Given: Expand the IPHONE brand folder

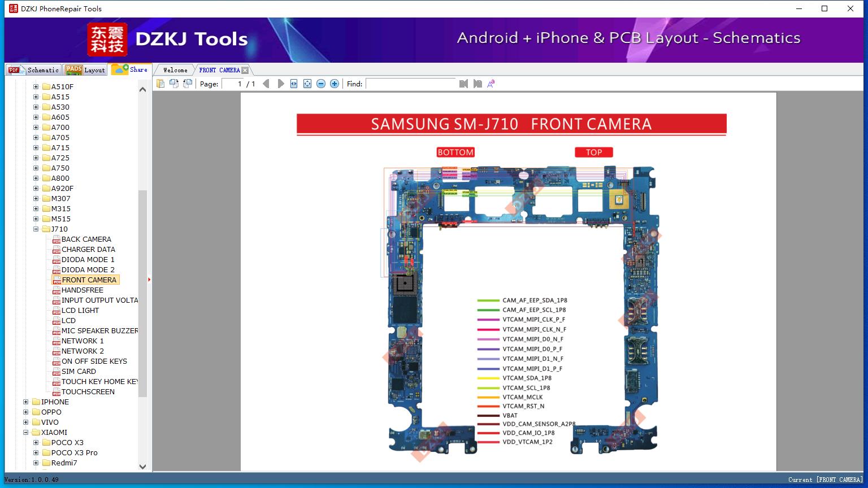Looking at the screenshot, I should tap(26, 402).
